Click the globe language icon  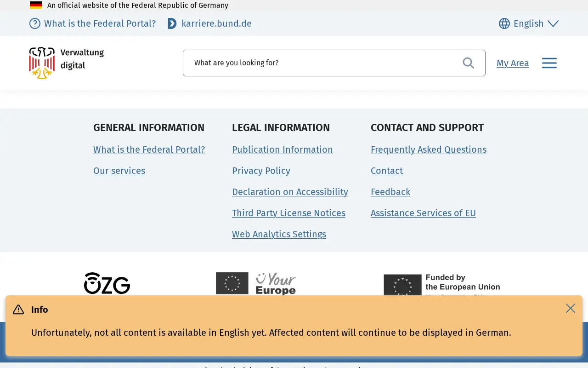(x=504, y=23)
